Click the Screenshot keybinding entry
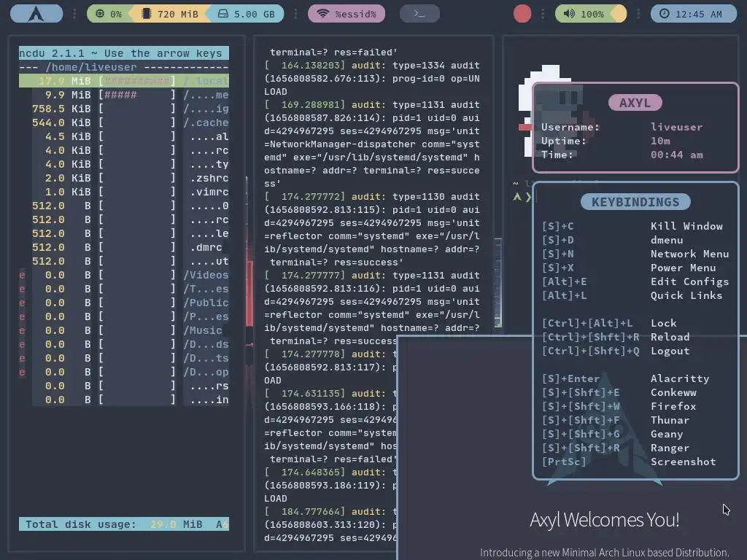 [683, 462]
